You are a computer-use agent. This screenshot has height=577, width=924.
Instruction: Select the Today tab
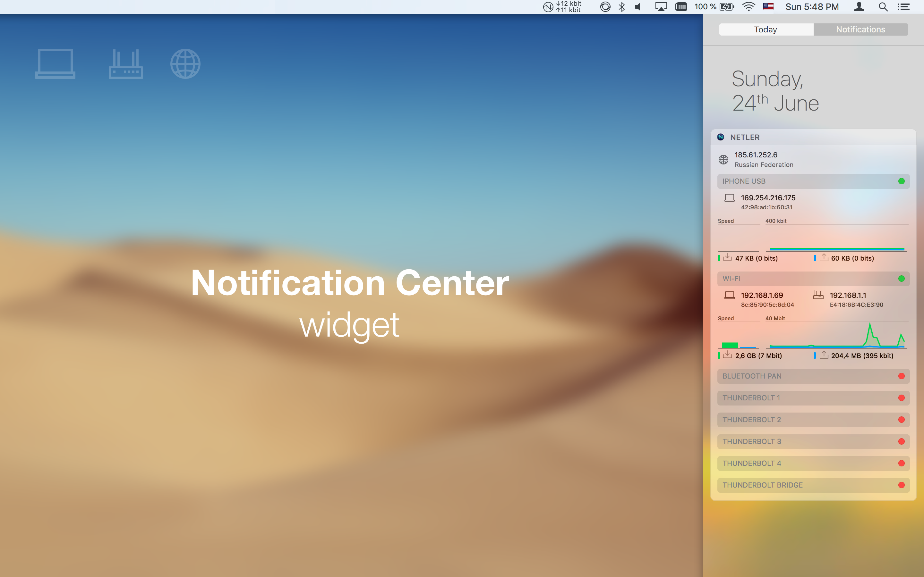tap(766, 29)
